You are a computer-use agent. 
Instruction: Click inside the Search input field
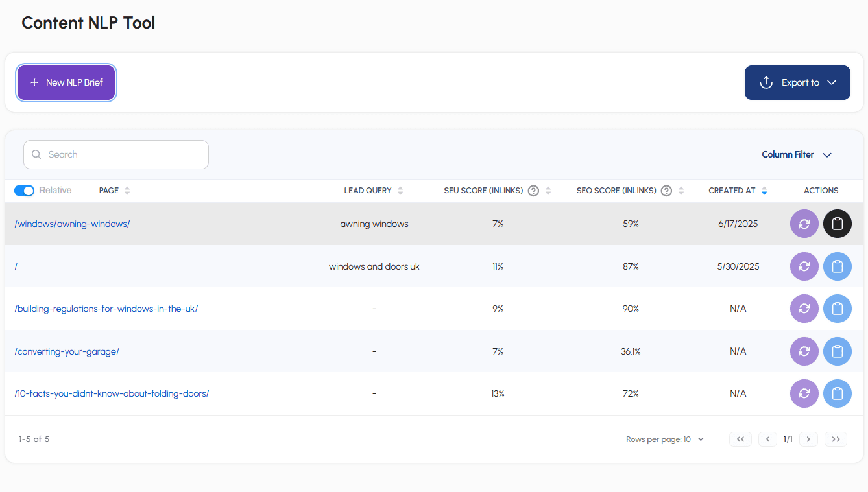pos(117,154)
